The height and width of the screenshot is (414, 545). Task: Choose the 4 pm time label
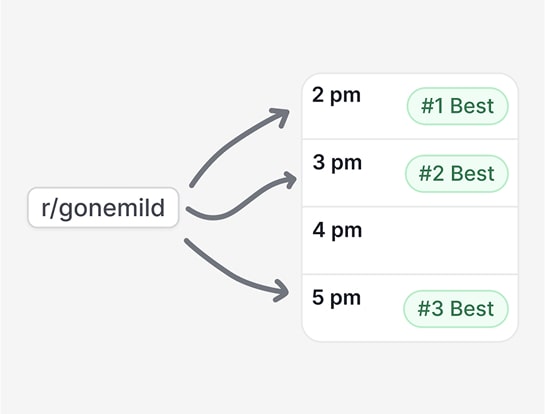click(337, 230)
